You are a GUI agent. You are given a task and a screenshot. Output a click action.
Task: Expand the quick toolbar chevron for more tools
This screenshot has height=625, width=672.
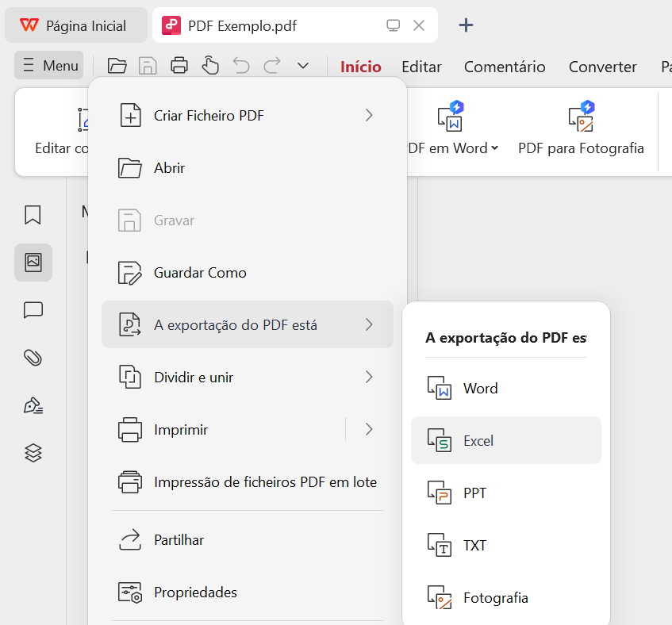point(302,65)
